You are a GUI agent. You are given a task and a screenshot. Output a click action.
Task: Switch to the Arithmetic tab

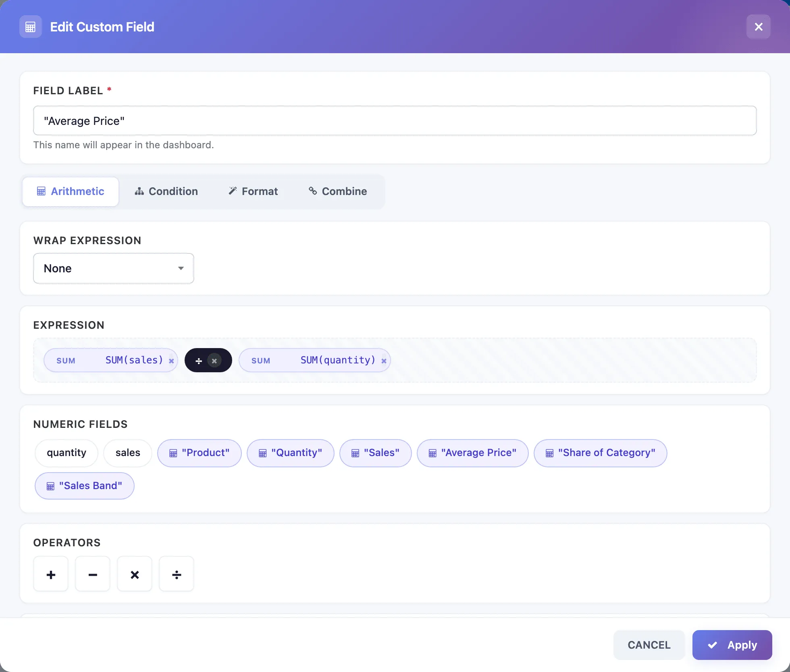(71, 191)
